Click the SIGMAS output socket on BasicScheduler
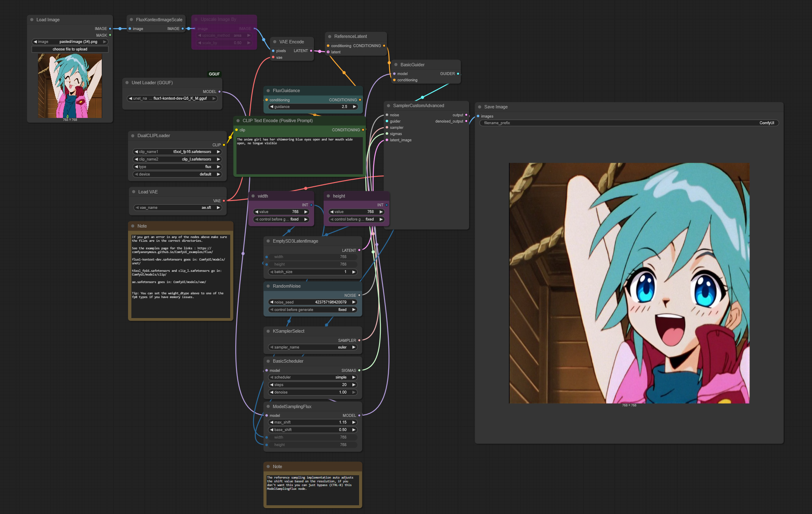The image size is (812, 514). (359, 370)
